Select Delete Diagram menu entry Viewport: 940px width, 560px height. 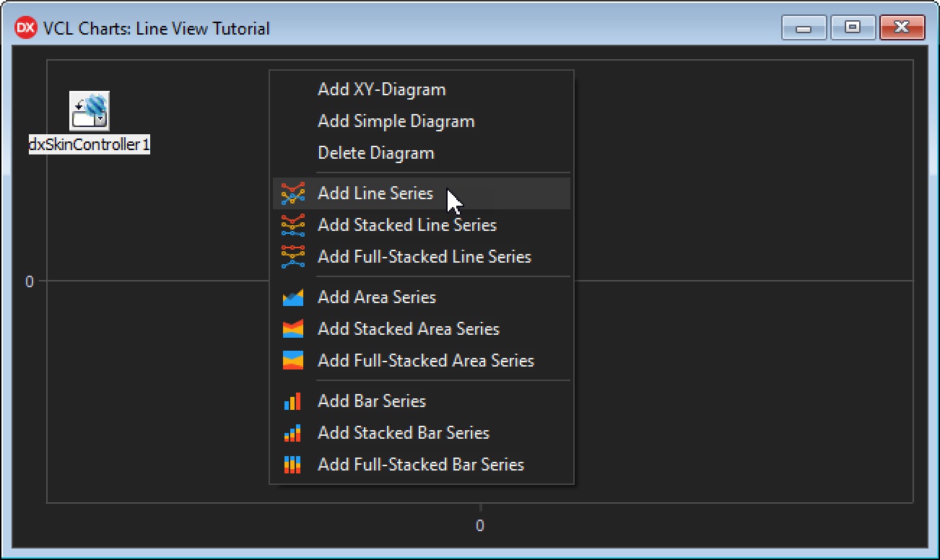click(x=375, y=153)
